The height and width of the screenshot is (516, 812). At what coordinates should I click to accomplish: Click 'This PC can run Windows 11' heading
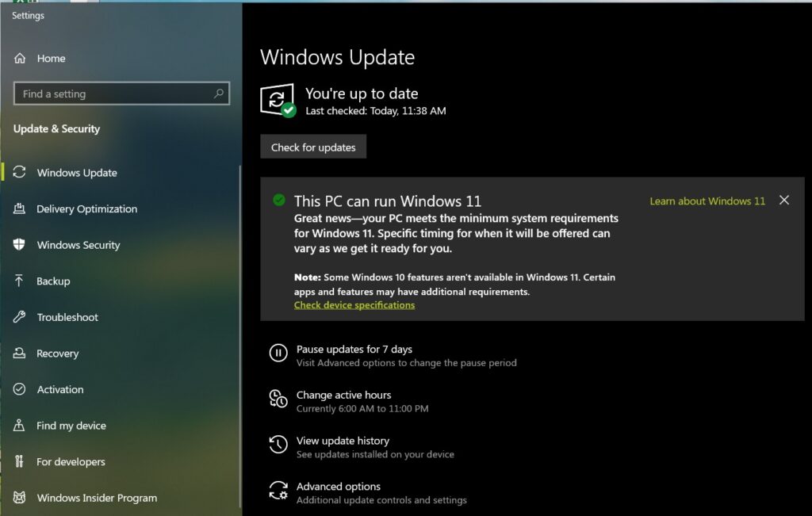[x=387, y=201]
